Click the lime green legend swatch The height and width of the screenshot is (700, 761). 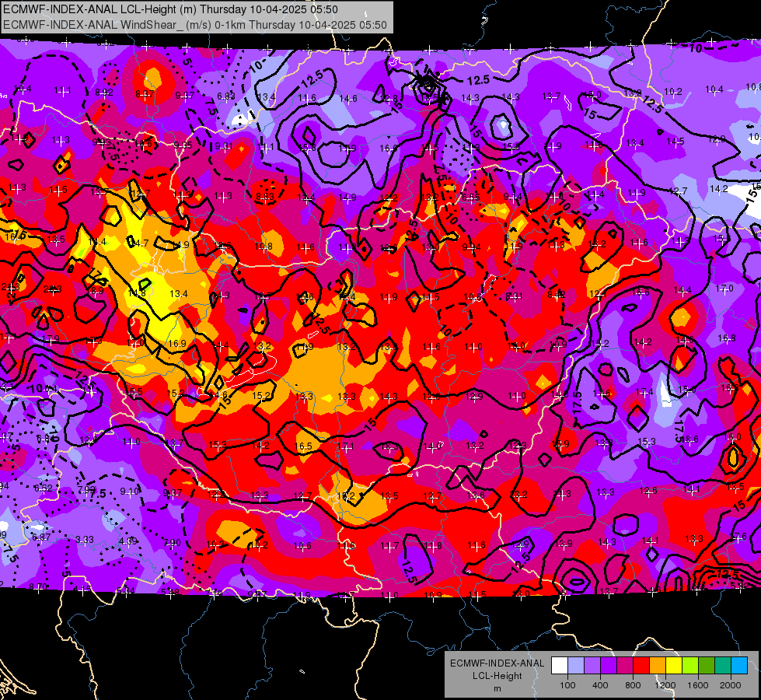[x=690, y=666]
